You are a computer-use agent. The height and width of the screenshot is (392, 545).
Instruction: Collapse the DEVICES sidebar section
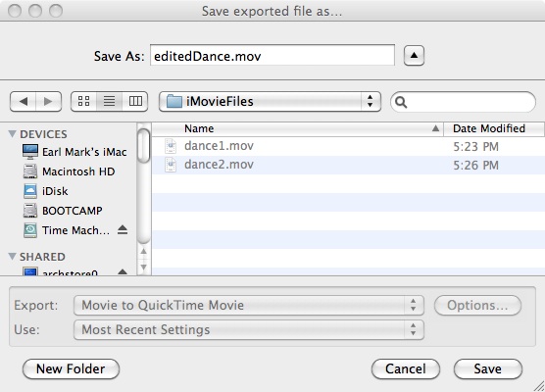coord(12,134)
